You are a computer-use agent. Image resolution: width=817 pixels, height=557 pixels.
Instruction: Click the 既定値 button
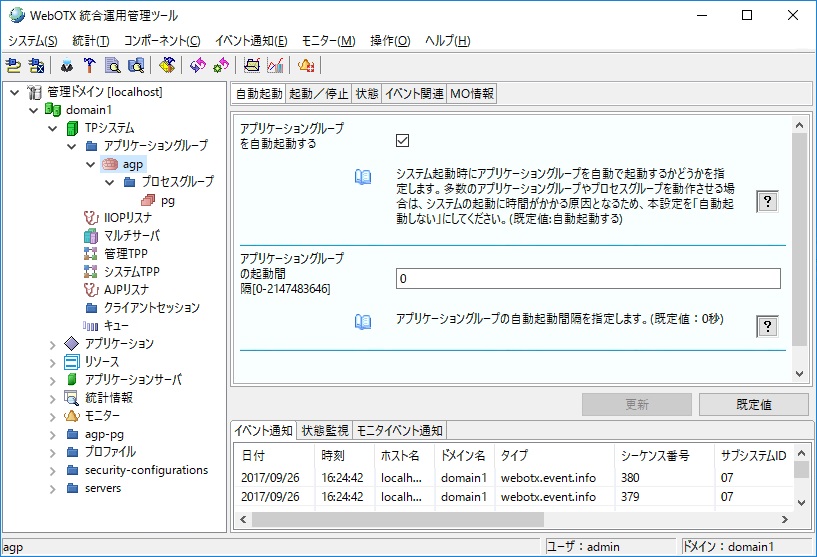coord(753,404)
